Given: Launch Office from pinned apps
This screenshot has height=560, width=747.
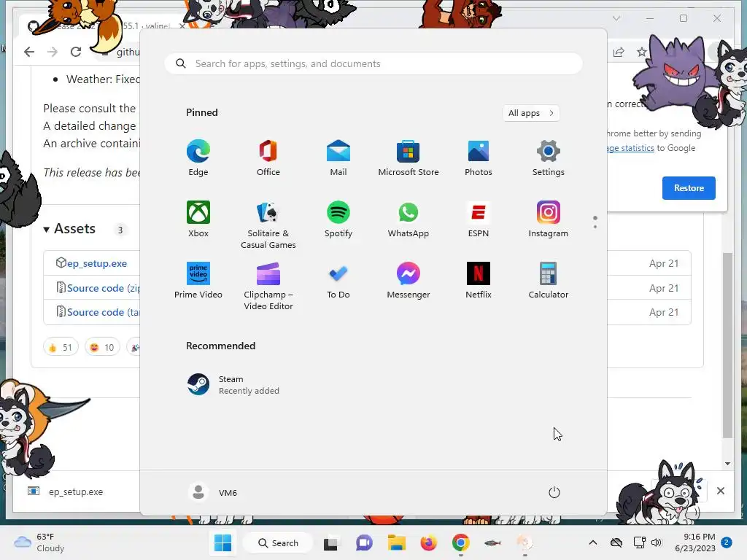Looking at the screenshot, I should coord(268,158).
